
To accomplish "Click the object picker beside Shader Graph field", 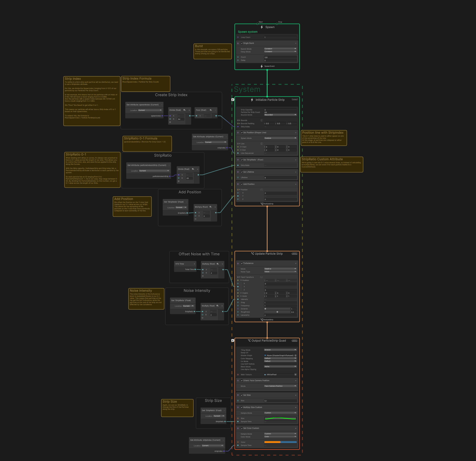I will (296, 356).
